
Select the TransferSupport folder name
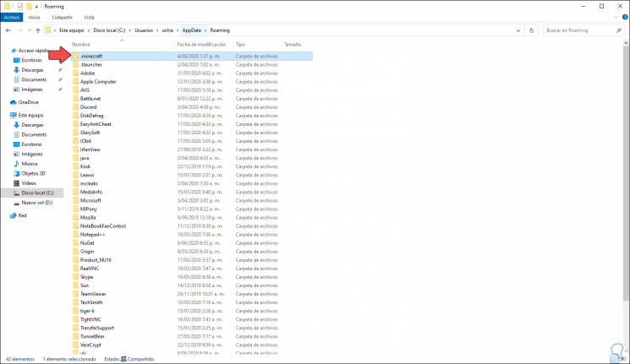tap(97, 328)
